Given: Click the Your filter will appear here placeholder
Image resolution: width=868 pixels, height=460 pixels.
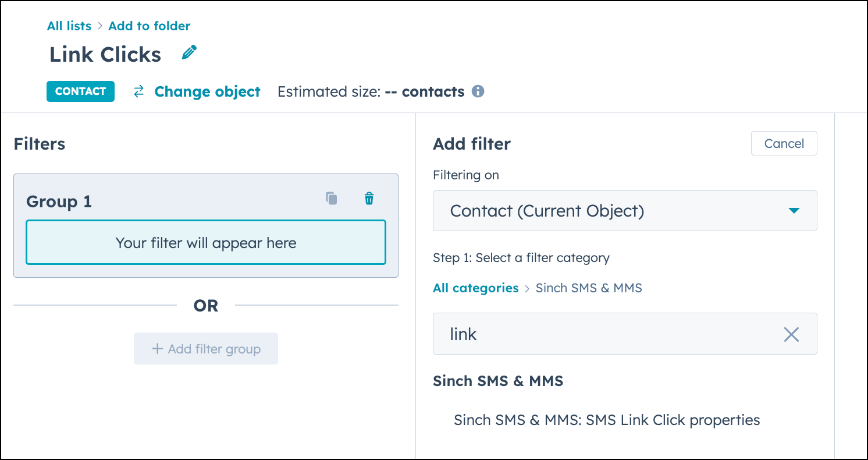Looking at the screenshot, I should coord(205,243).
